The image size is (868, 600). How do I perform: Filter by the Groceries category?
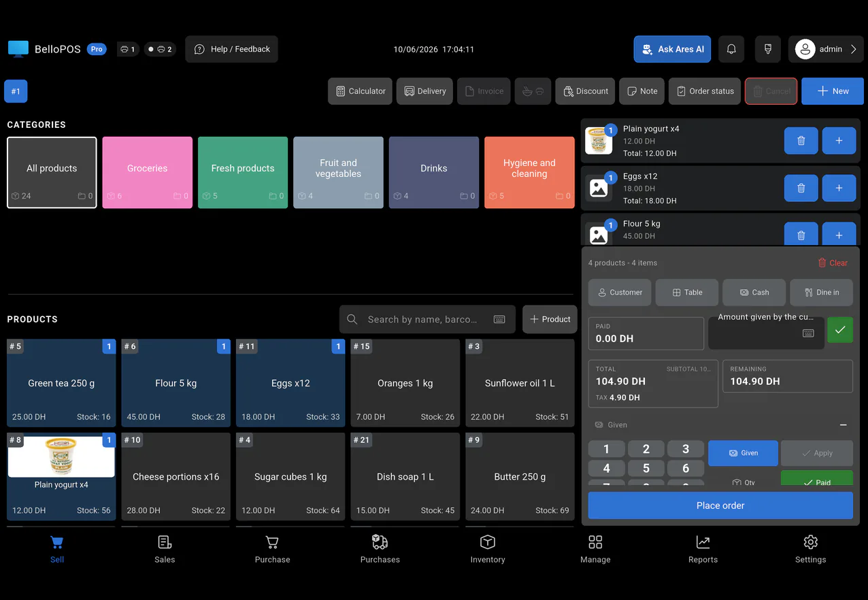click(148, 173)
